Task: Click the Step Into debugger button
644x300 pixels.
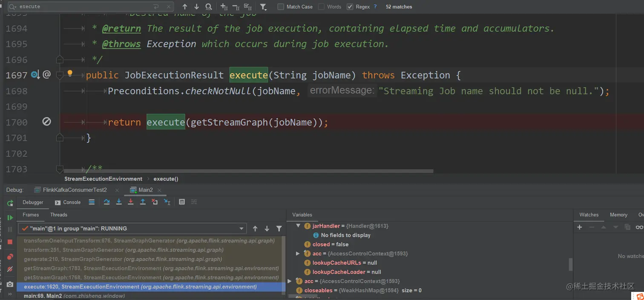Action: click(119, 202)
